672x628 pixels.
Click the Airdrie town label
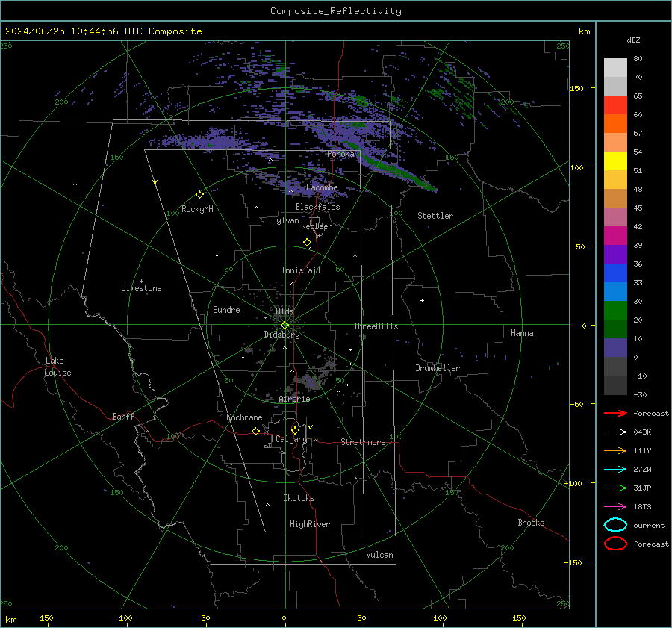click(x=294, y=399)
